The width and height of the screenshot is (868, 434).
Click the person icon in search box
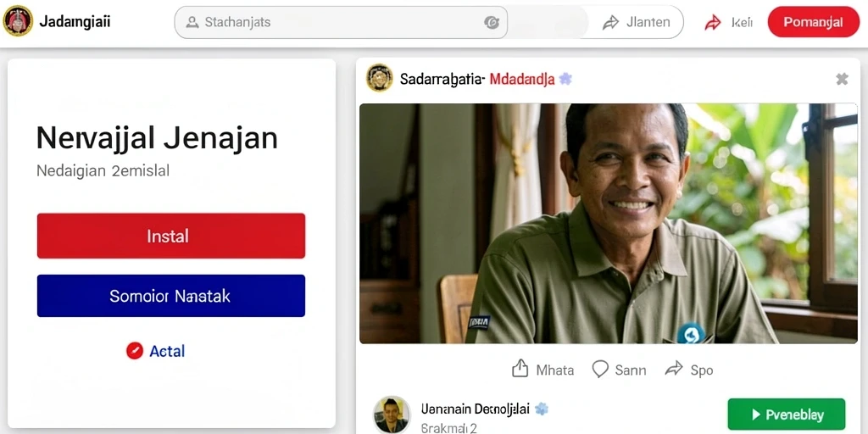[x=192, y=22]
